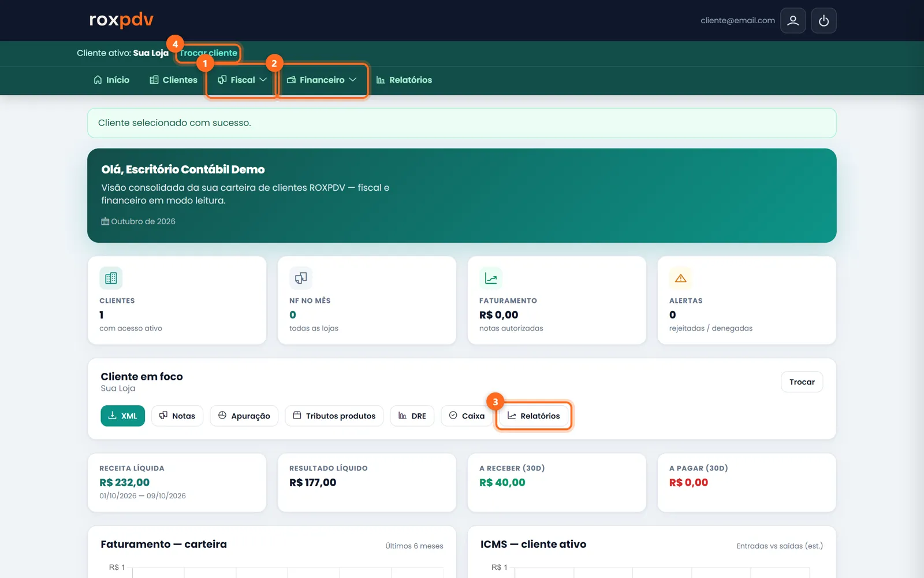Click 'todas as lojas' caption
This screenshot has height=578, width=924.
314,328
